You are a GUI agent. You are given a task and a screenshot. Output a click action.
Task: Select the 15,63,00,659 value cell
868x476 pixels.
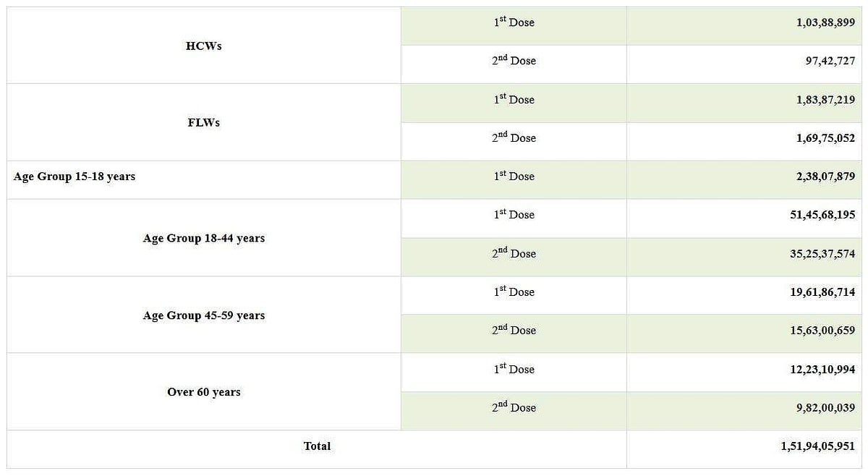[822, 331]
